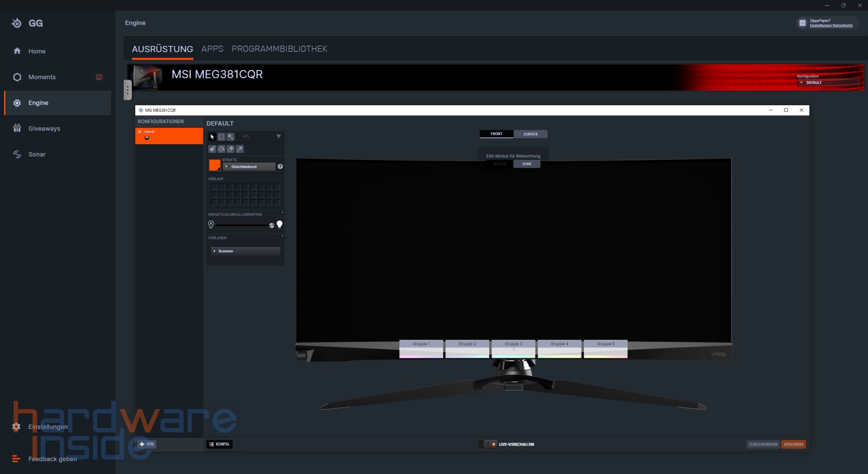Click the orange effect color swatch
This screenshot has width=868, height=474.
tap(214, 165)
